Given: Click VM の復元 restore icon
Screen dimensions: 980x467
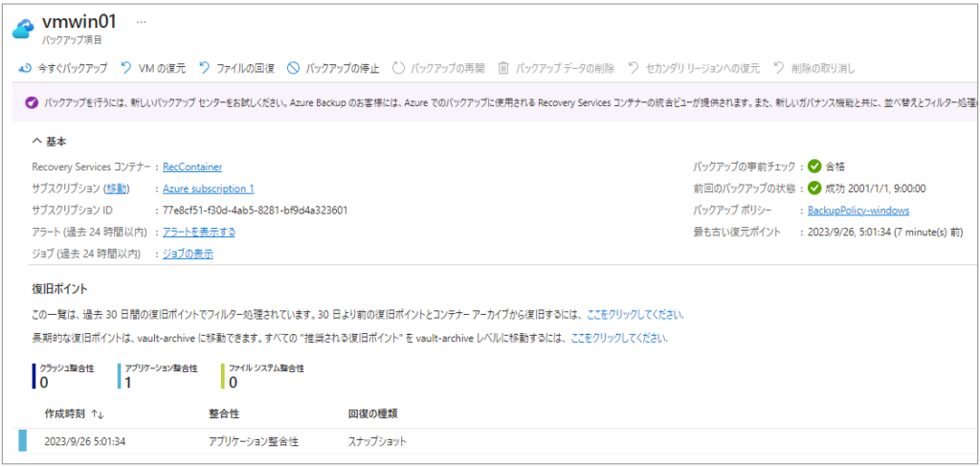Looking at the screenshot, I should click(x=125, y=68).
